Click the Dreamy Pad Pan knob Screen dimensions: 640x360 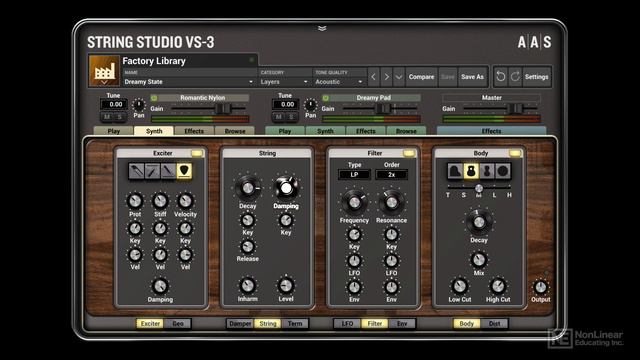coord(310,106)
